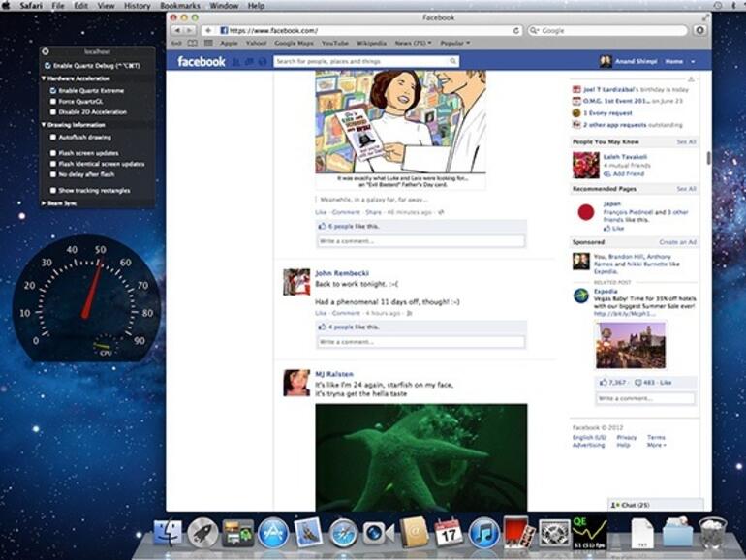The width and height of the screenshot is (746, 560).
Task: Open the News bookmarks dropdown
Action: [x=413, y=43]
